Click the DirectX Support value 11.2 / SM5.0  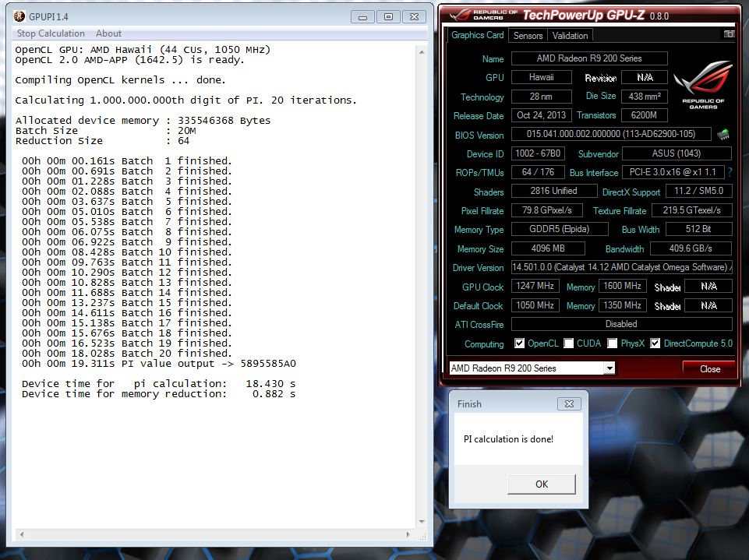click(x=698, y=191)
